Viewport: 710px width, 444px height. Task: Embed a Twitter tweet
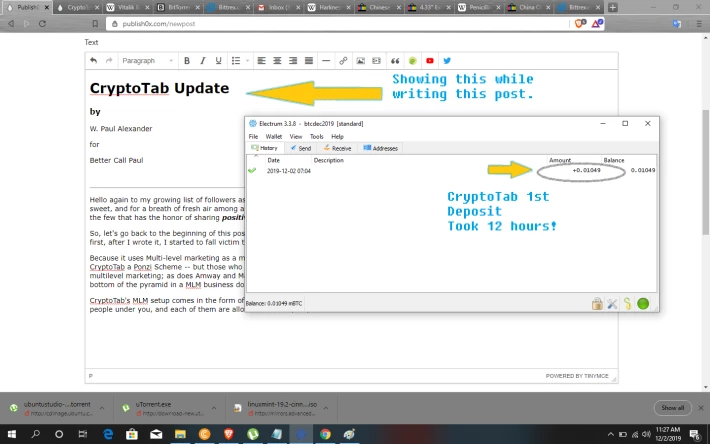click(x=447, y=61)
